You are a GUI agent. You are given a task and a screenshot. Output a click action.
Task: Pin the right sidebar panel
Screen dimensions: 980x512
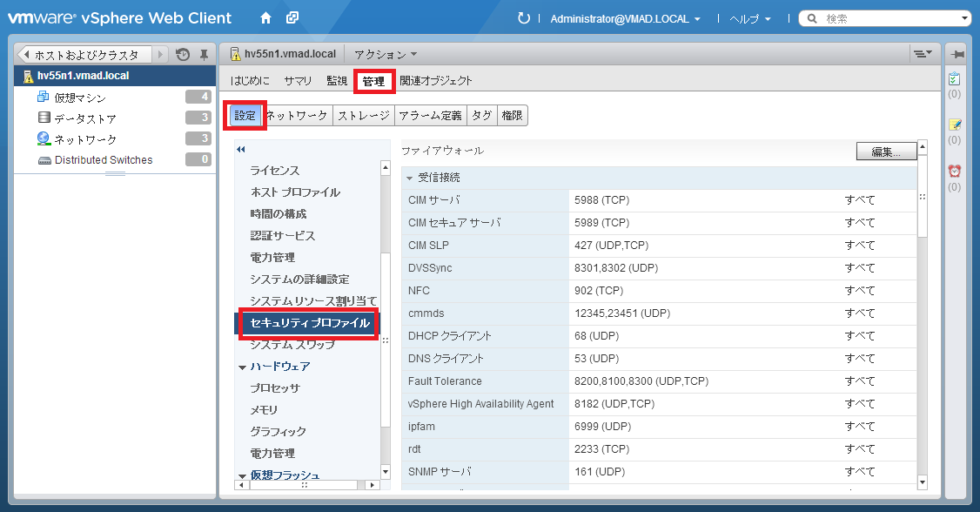pos(956,54)
